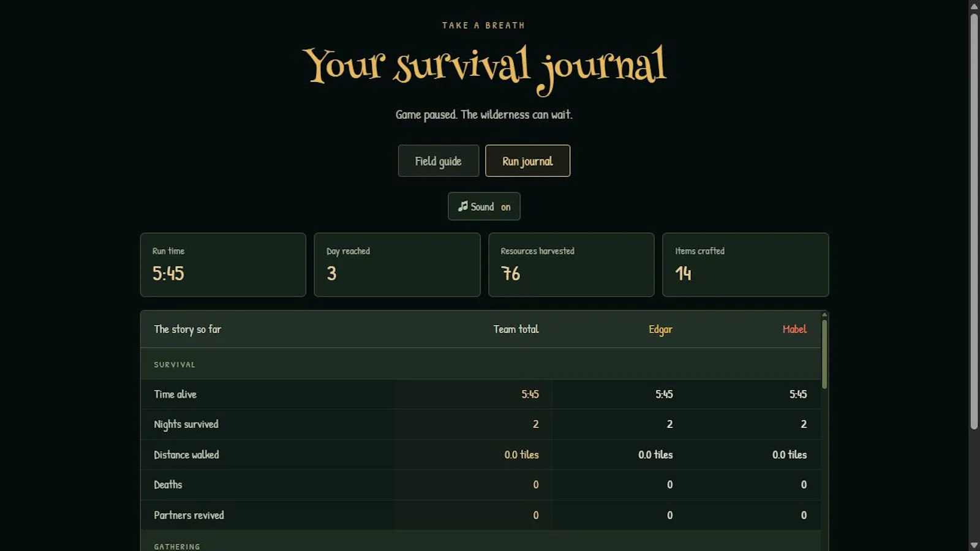Click the Distance walked row label
The height and width of the screenshot is (551, 980).
tap(186, 455)
